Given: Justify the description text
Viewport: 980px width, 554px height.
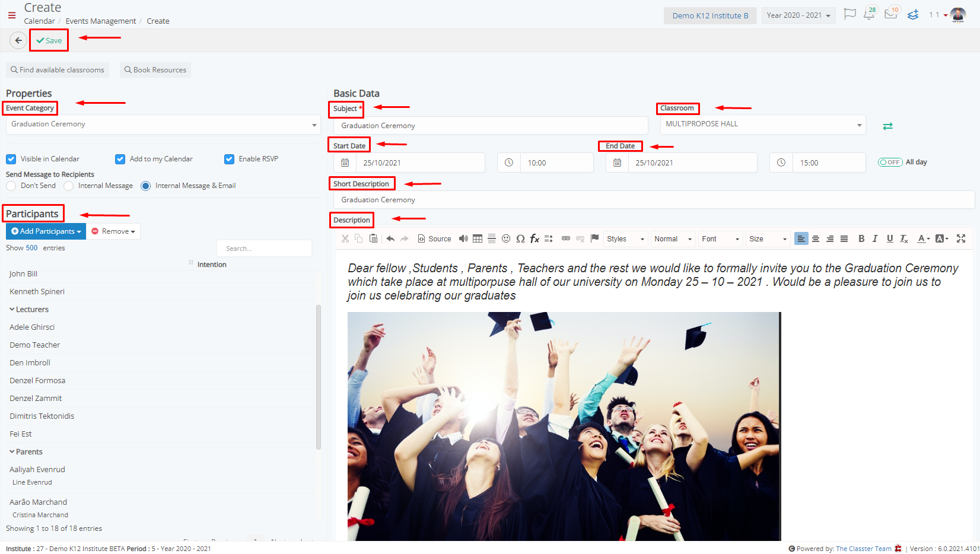Looking at the screenshot, I should pyautogui.click(x=844, y=238).
